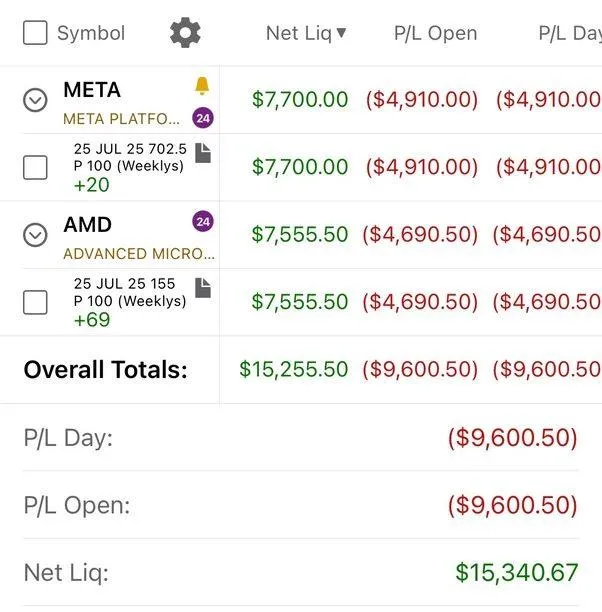Click the Net Liq summary value $15,340.67

(516, 573)
